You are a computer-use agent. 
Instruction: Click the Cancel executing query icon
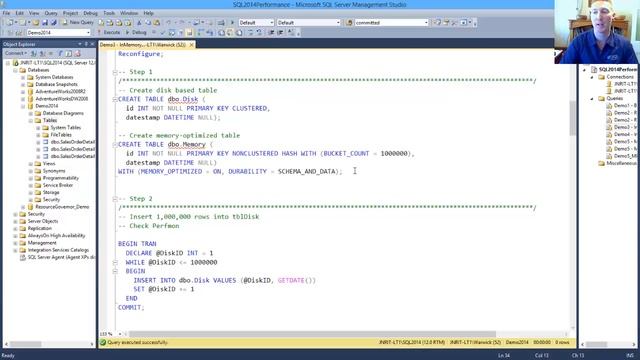(154, 32)
